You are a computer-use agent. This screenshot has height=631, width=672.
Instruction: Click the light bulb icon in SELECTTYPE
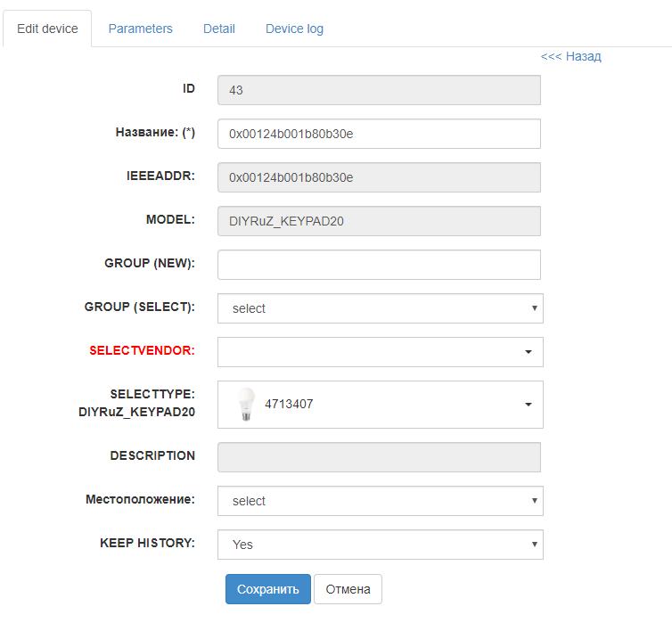click(243, 404)
